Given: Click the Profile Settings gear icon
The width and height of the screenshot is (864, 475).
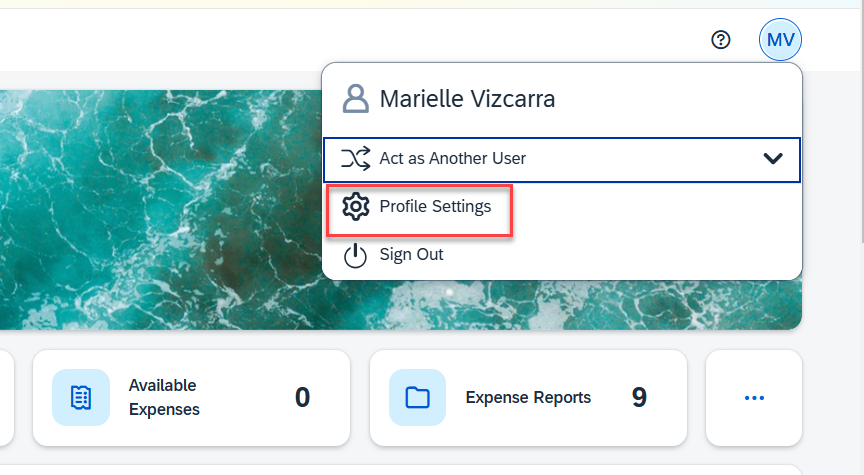Looking at the screenshot, I should point(355,207).
